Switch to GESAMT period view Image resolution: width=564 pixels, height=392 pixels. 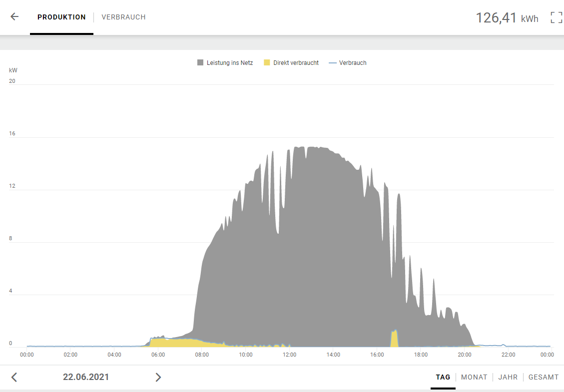click(543, 377)
